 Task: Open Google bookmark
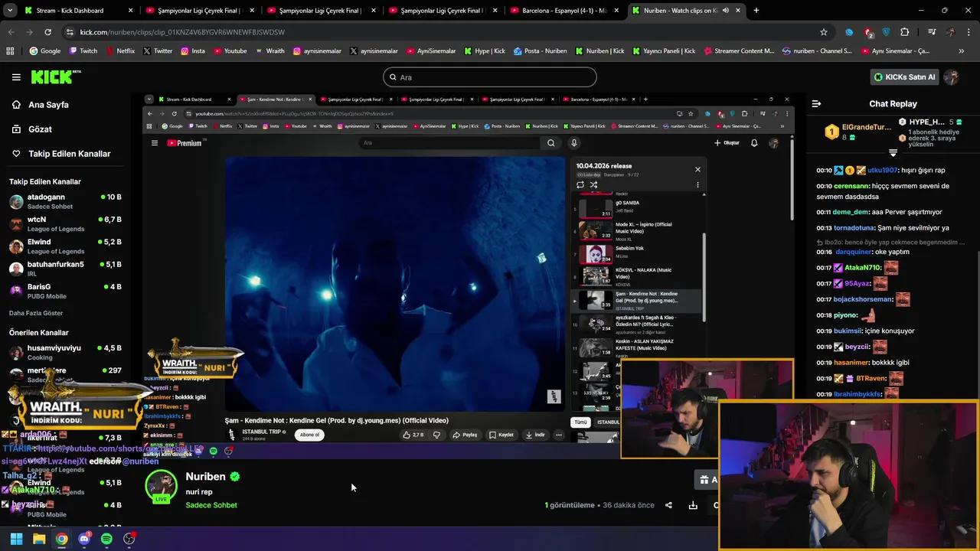(x=44, y=51)
